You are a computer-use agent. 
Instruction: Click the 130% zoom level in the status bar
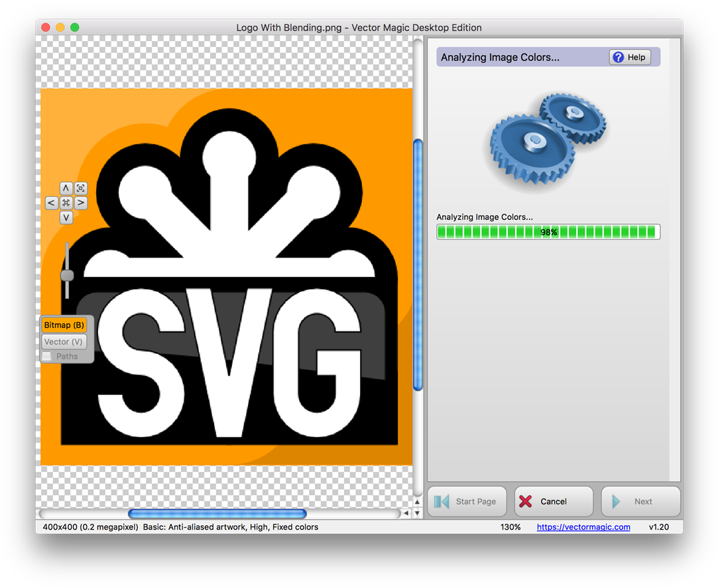coord(510,527)
